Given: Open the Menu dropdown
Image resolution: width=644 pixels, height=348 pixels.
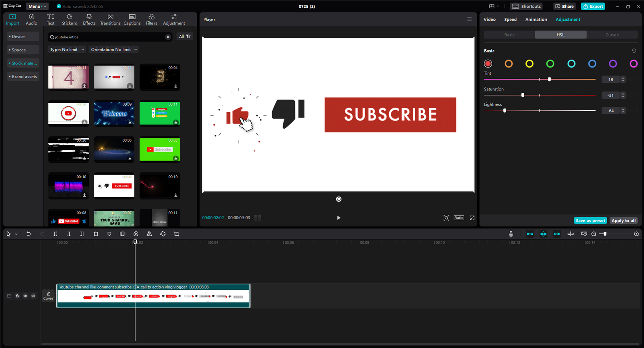Looking at the screenshot, I should [38, 6].
